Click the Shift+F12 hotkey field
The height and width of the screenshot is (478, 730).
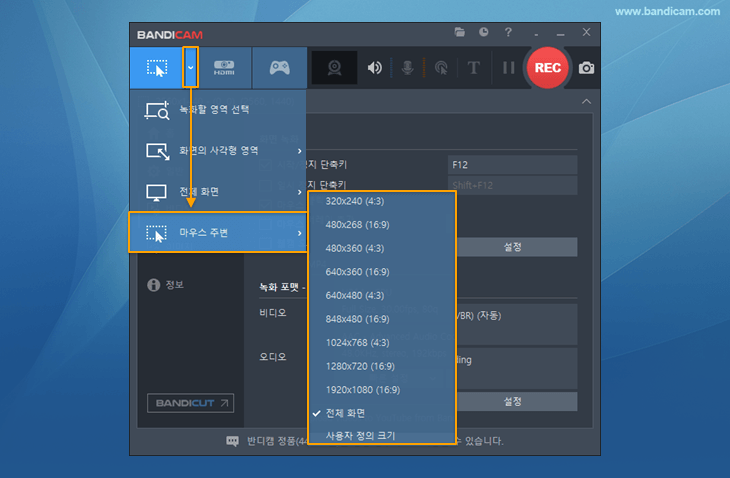[512, 185]
